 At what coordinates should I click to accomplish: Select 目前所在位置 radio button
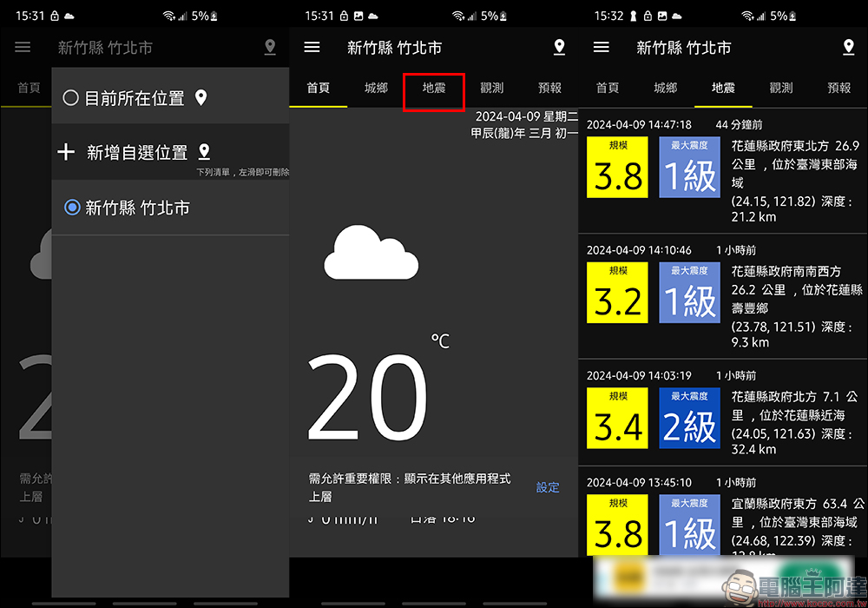[70, 98]
